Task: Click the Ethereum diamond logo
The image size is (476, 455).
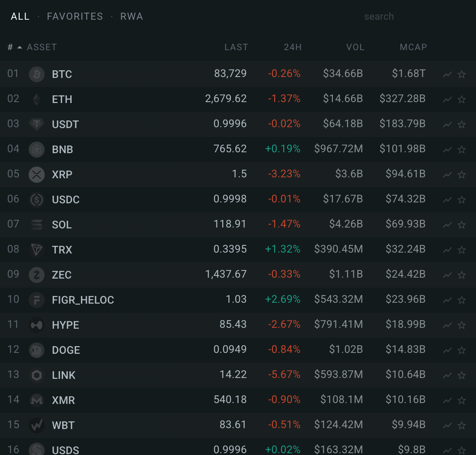Action: (37, 99)
